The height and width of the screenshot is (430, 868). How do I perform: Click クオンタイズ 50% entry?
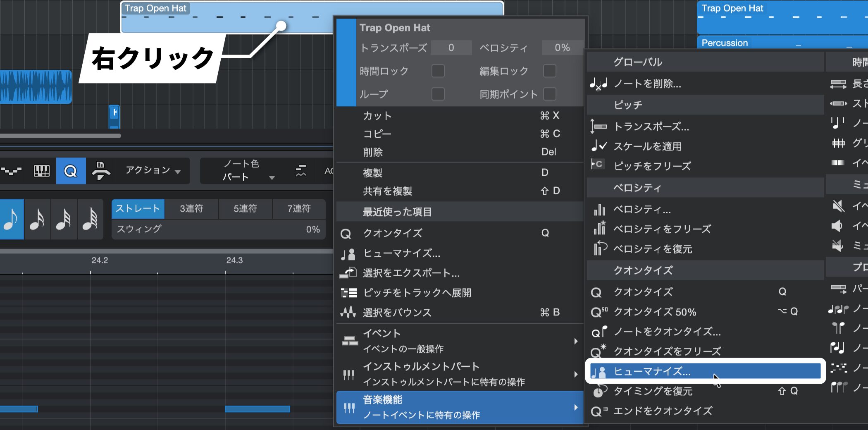pos(655,312)
